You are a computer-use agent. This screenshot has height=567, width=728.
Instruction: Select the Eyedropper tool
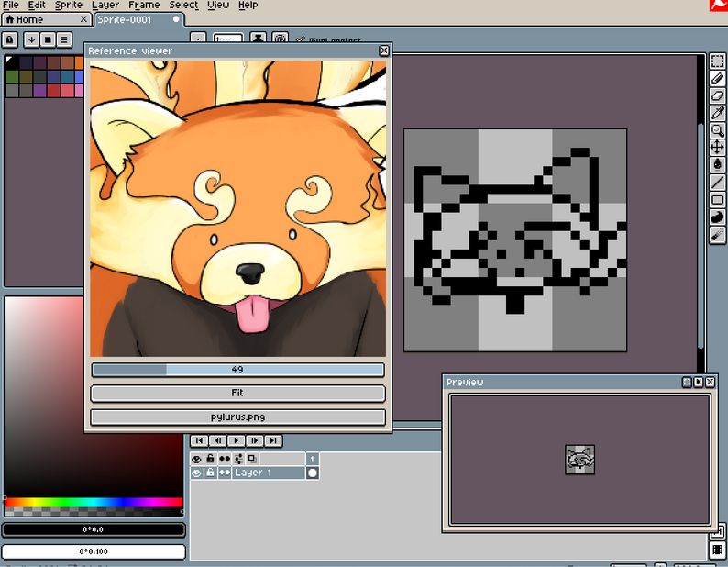tap(717, 113)
